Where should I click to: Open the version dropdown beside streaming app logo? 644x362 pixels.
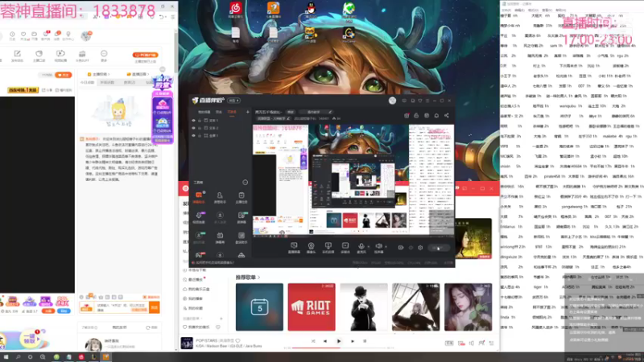click(x=234, y=101)
